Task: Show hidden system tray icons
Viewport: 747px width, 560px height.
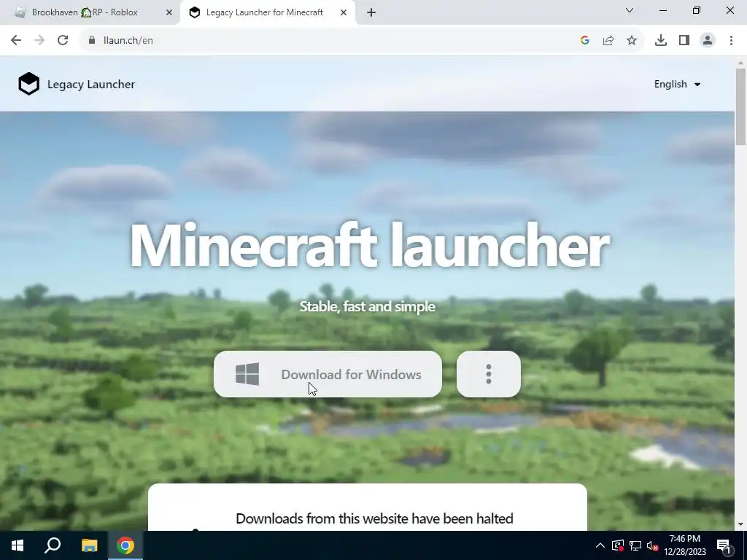Action: tap(600, 545)
